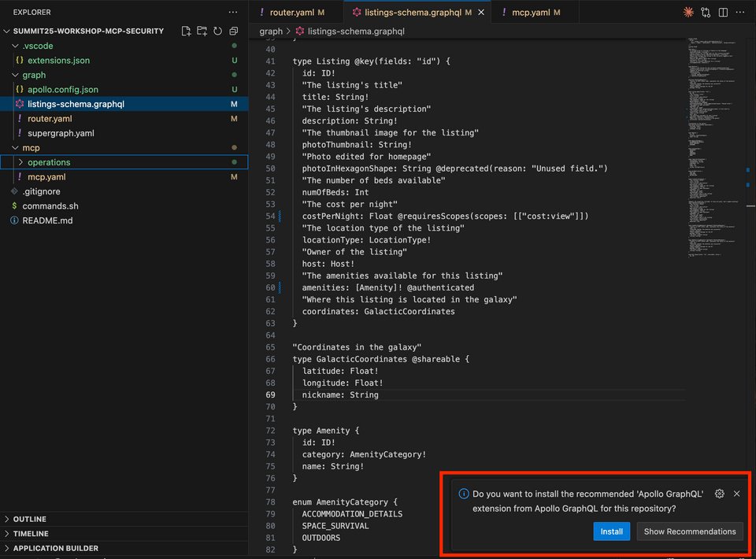This screenshot has width=756, height=559.
Task: Open README.md file
Action: (x=124, y=220)
